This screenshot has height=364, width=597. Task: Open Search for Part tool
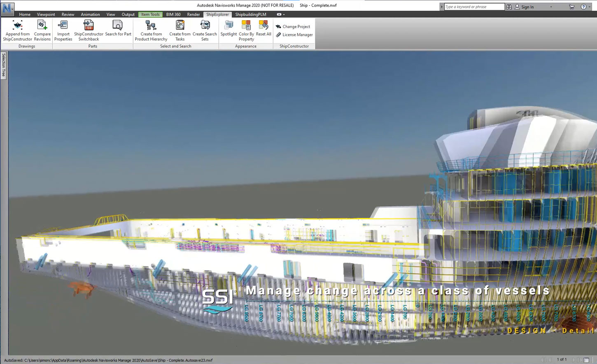click(x=118, y=26)
